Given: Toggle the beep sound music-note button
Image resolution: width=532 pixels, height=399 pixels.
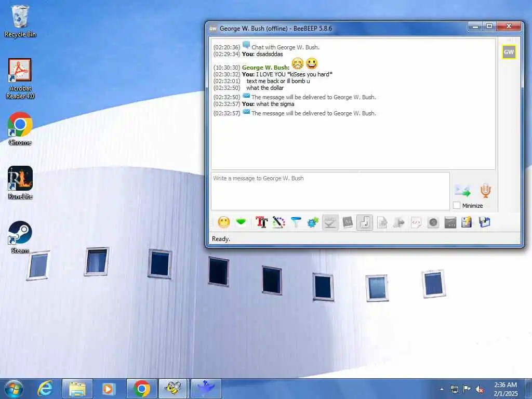Looking at the screenshot, I should 365,222.
